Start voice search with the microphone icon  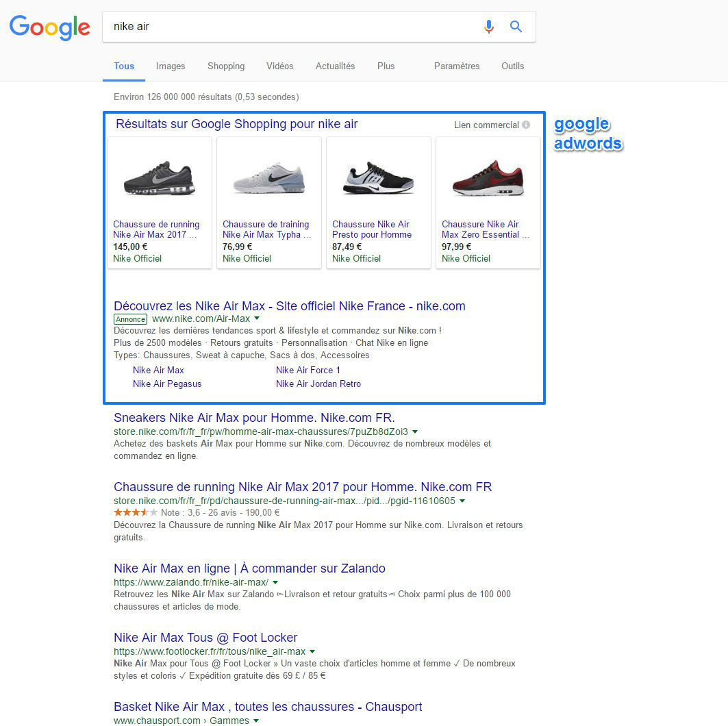click(x=488, y=27)
